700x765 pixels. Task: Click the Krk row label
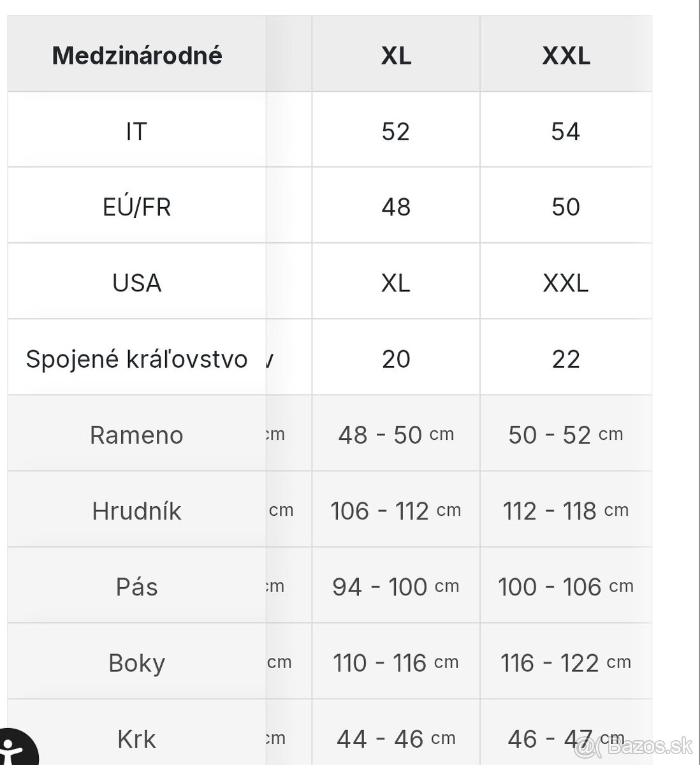click(x=136, y=739)
